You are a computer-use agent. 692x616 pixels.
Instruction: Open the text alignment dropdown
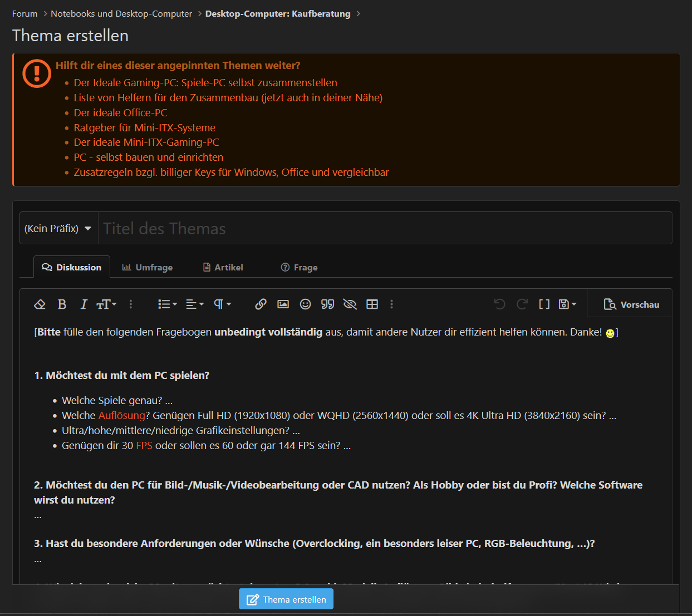tap(195, 304)
